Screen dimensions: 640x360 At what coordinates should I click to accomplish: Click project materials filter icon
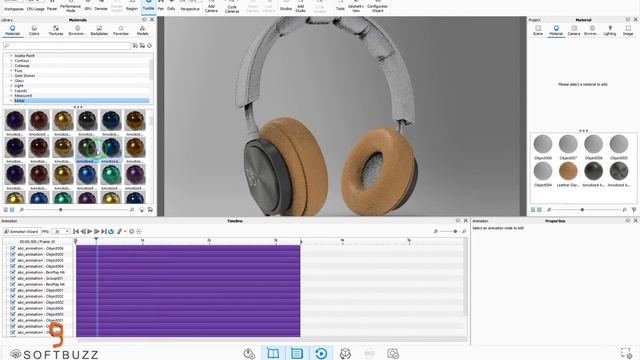tap(634, 210)
